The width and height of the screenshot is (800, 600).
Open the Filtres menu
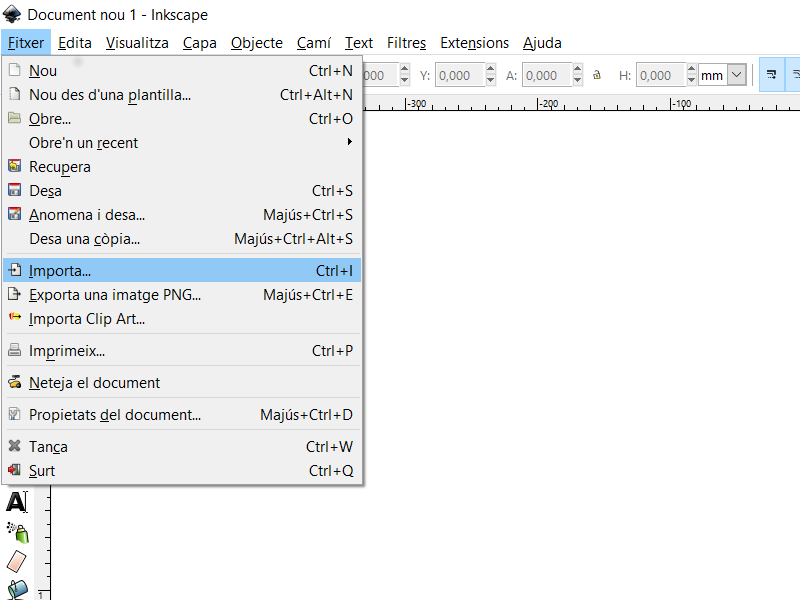coord(406,43)
